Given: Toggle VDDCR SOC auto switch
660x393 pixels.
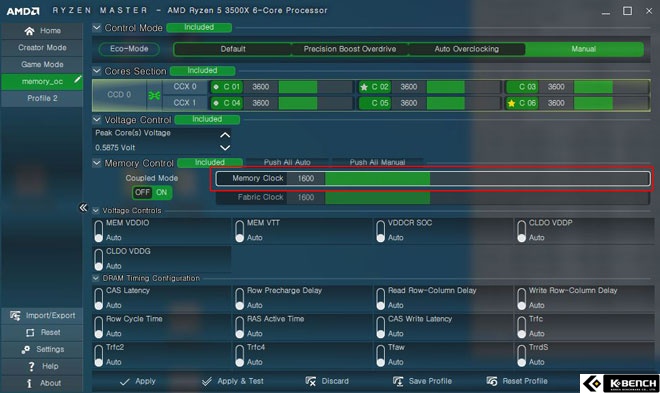Looking at the screenshot, I should click(381, 231).
